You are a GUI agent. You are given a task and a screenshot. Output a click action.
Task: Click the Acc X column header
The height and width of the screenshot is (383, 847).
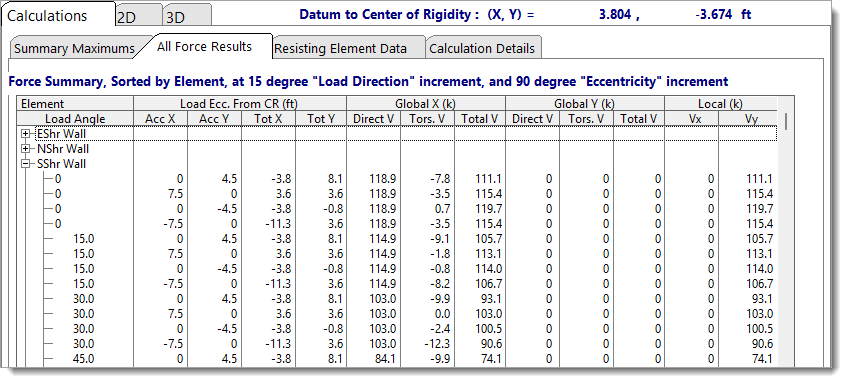[160, 118]
